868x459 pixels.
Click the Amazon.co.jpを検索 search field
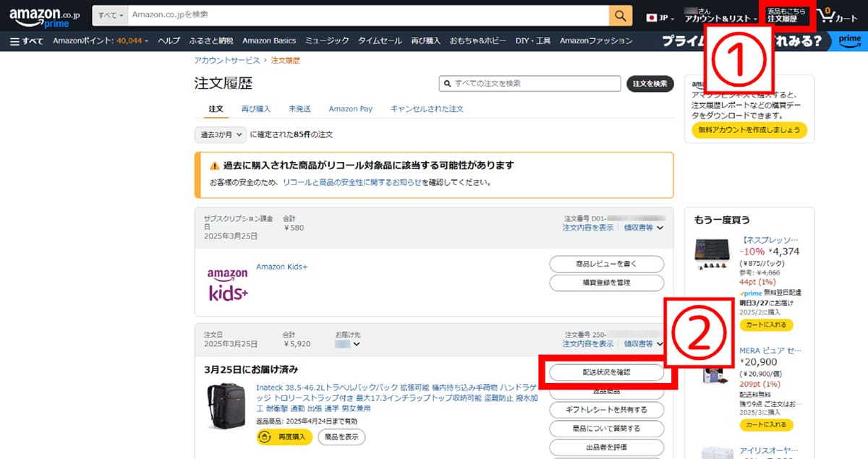368,16
